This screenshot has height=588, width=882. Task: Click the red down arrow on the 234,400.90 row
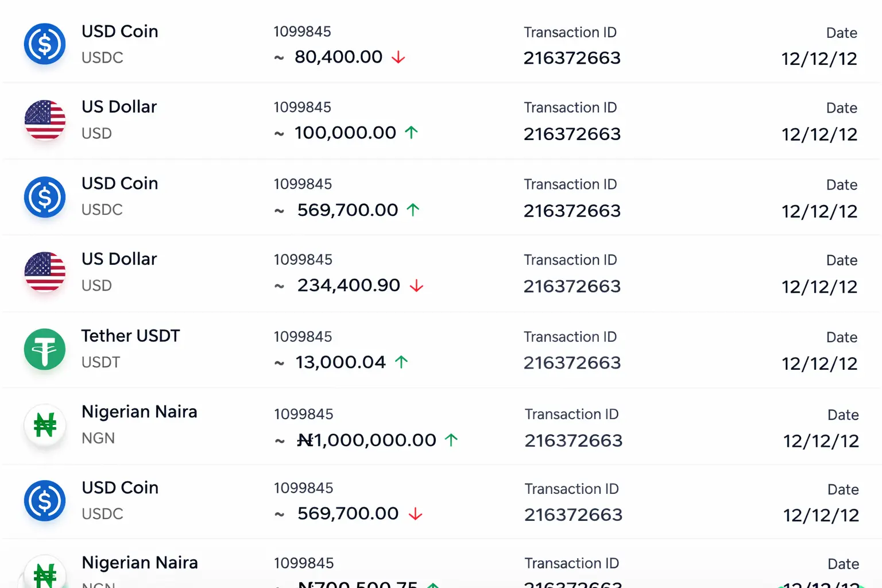(417, 285)
